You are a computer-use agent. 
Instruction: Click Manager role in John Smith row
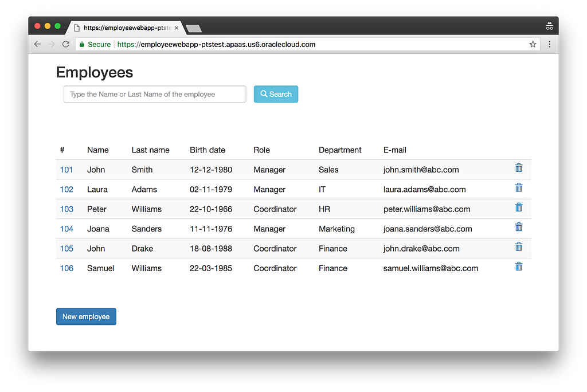point(269,170)
